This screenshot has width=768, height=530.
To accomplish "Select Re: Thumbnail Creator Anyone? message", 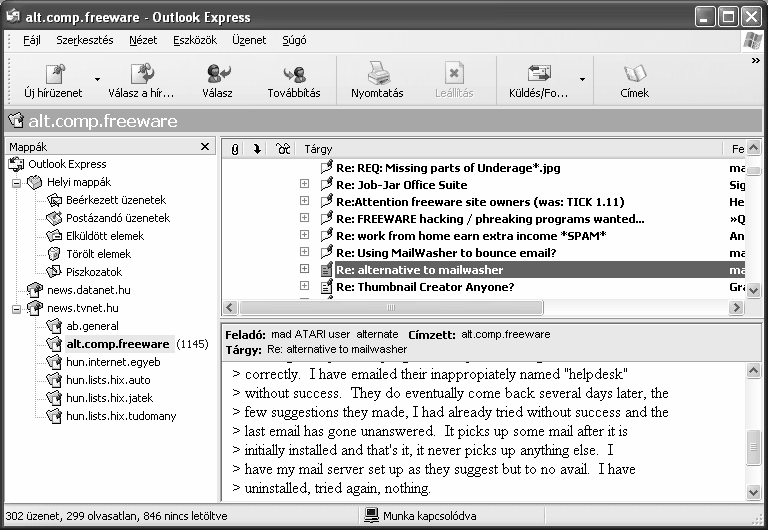I will 425,287.
